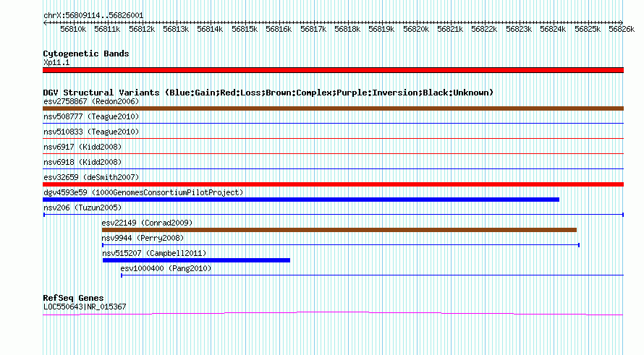The height and width of the screenshot is (355, 644).
Task: Click the 56820k ruler tick label
Action: click(x=415, y=30)
